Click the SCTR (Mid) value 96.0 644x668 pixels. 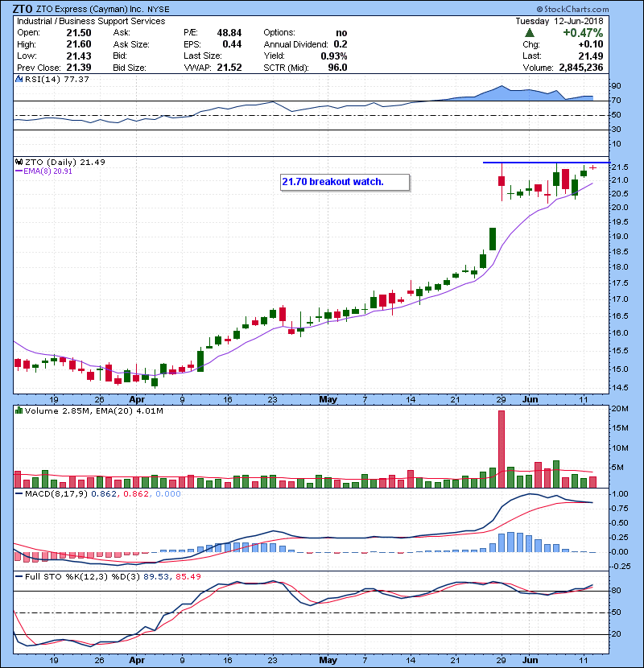coord(337,68)
